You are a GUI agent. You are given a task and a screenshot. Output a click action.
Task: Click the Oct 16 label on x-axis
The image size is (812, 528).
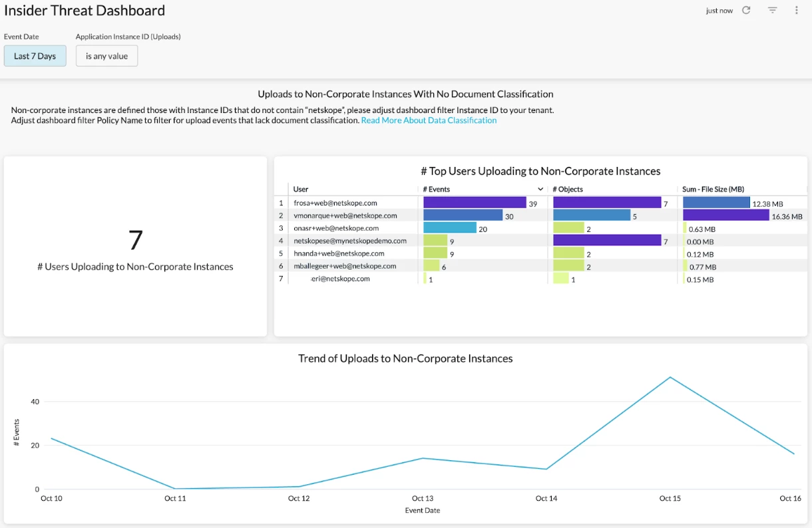tap(791, 498)
